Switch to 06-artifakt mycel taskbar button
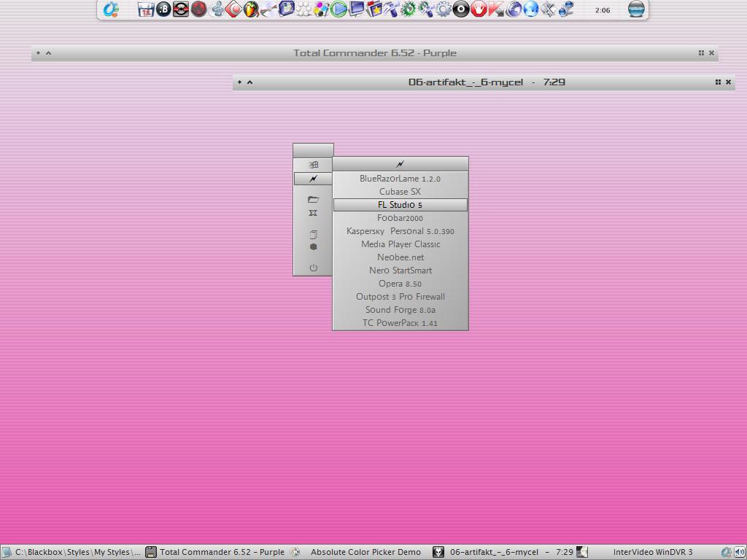The image size is (747, 560). [503, 552]
